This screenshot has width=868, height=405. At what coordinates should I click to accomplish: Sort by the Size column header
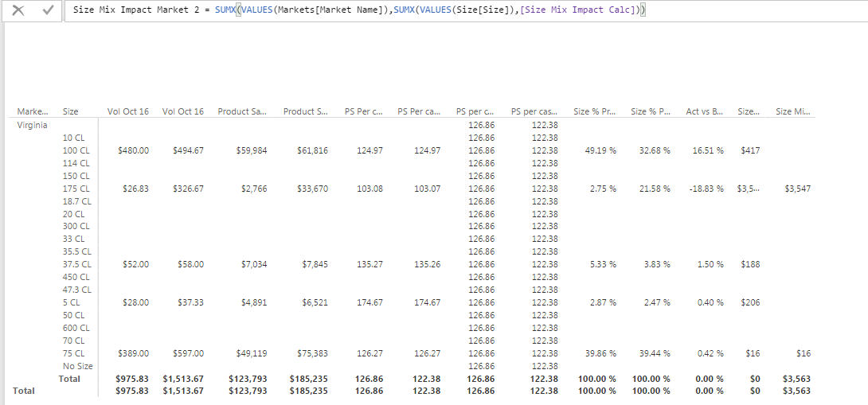71,111
